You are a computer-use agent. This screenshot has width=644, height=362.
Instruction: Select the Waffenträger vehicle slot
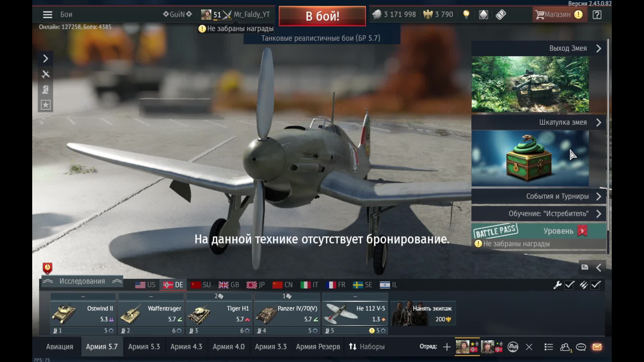[151, 314]
